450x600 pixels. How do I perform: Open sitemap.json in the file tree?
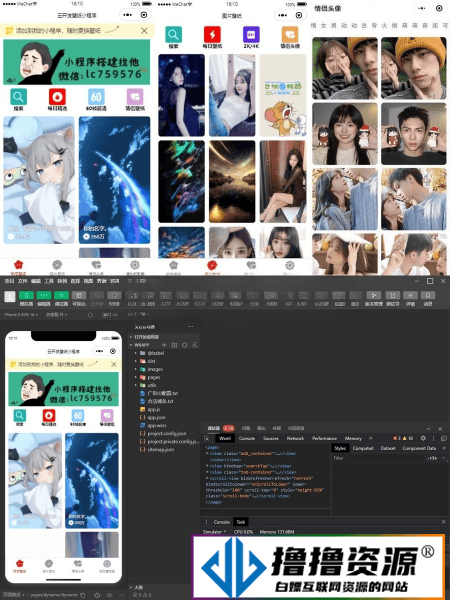(157, 449)
